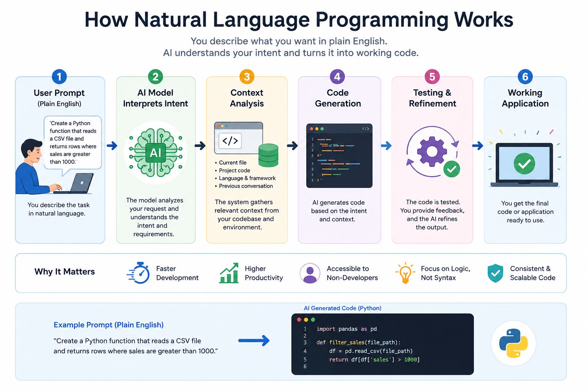Select the teal shield checkmark icon
Screen dimensions: 588x392
495,273
